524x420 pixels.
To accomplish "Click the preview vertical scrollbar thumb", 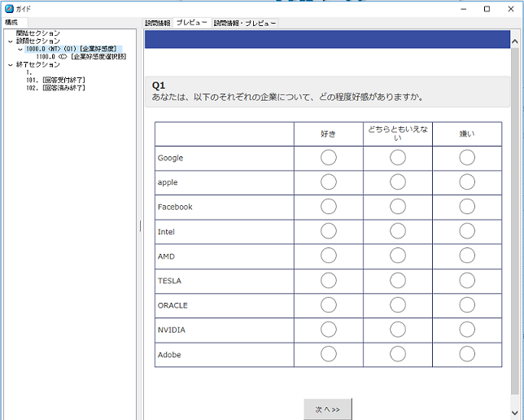I will pos(515,221).
